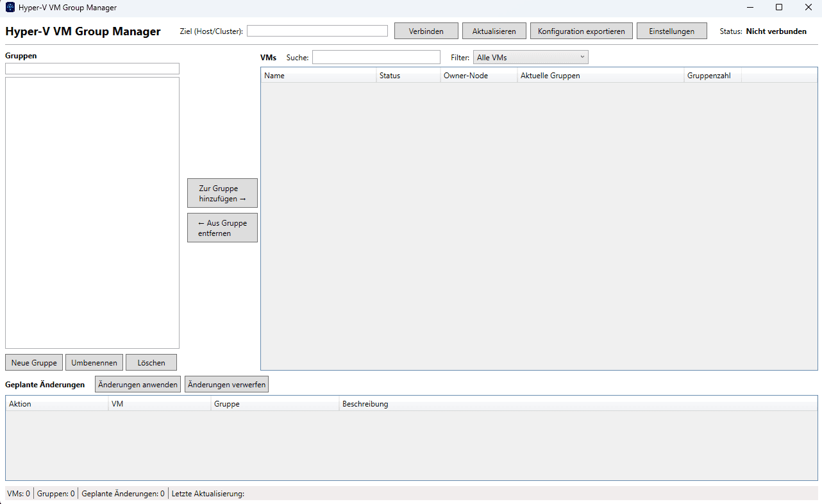Click 'Geplante Änderungen: 0' status bar entry

click(x=123, y=494)
